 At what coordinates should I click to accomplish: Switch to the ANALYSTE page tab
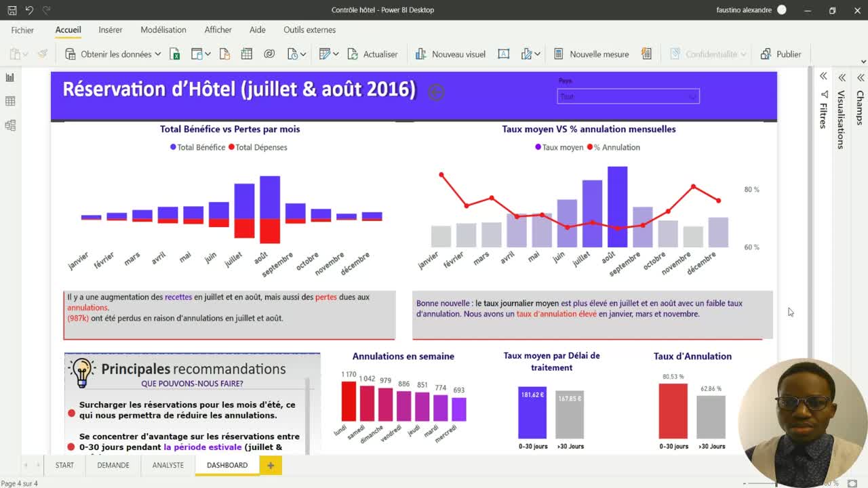(167, 465)
